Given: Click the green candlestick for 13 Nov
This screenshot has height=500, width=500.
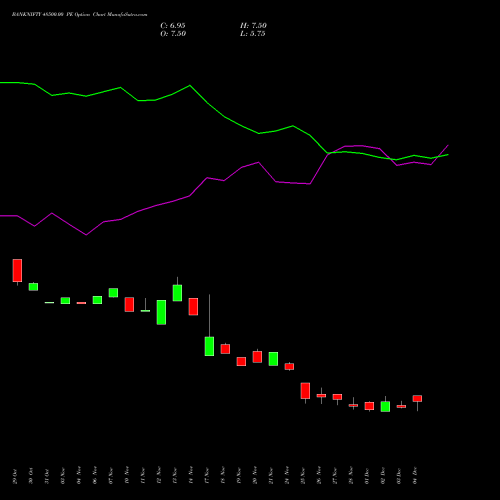Looking at the screenshot, I should (x=177, y=293).
